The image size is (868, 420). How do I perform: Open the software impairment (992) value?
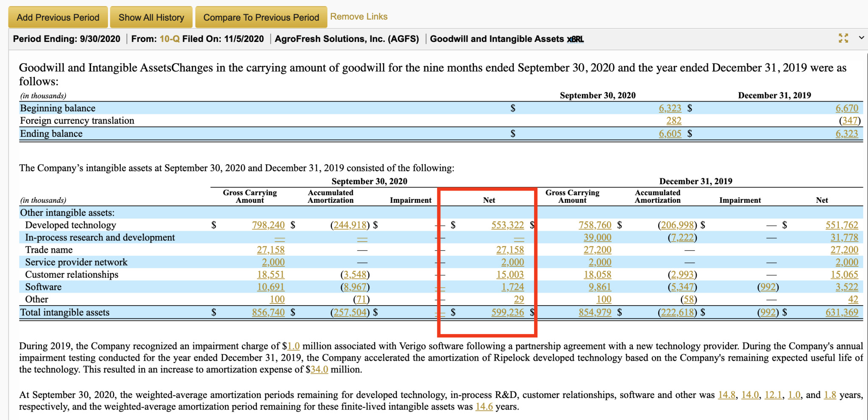[768, 287]
